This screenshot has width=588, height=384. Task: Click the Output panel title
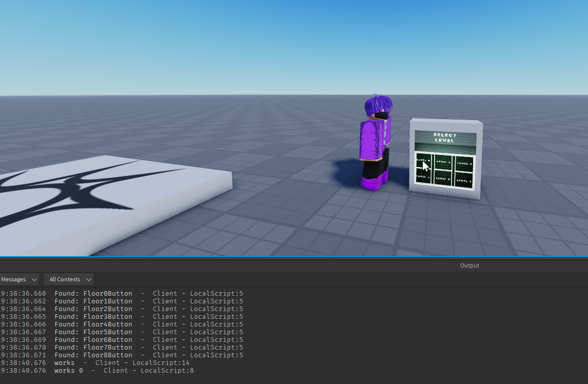pos(469,265)
